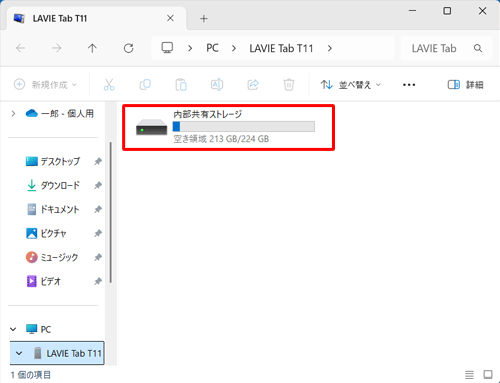Go back with the Back arrow
The image size is (500, 383).
coord(21,48)
